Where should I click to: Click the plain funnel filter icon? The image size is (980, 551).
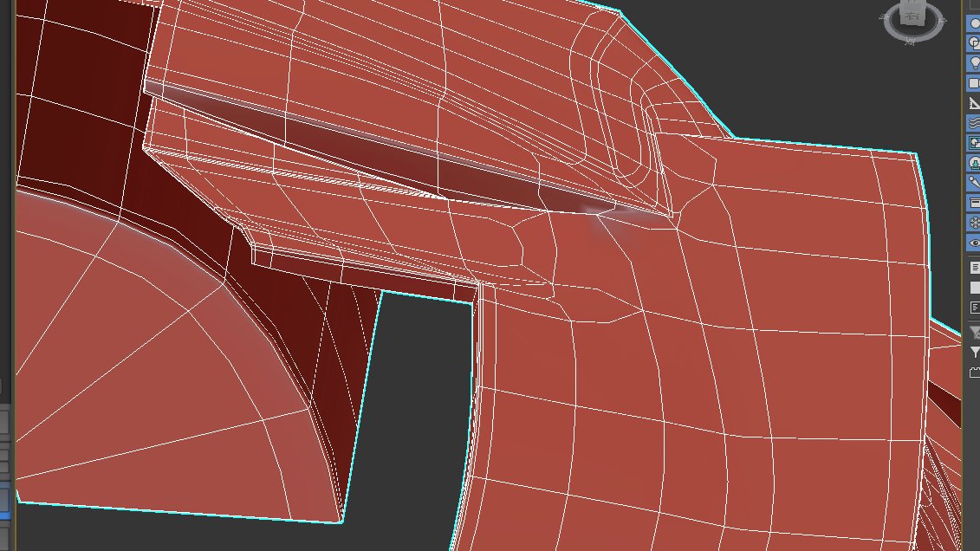point(975,353)
